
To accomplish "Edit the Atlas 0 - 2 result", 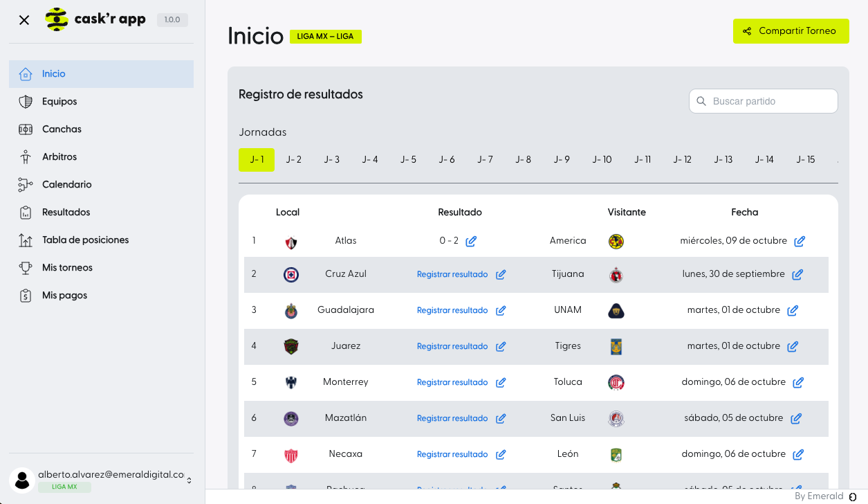I will 471,242.
